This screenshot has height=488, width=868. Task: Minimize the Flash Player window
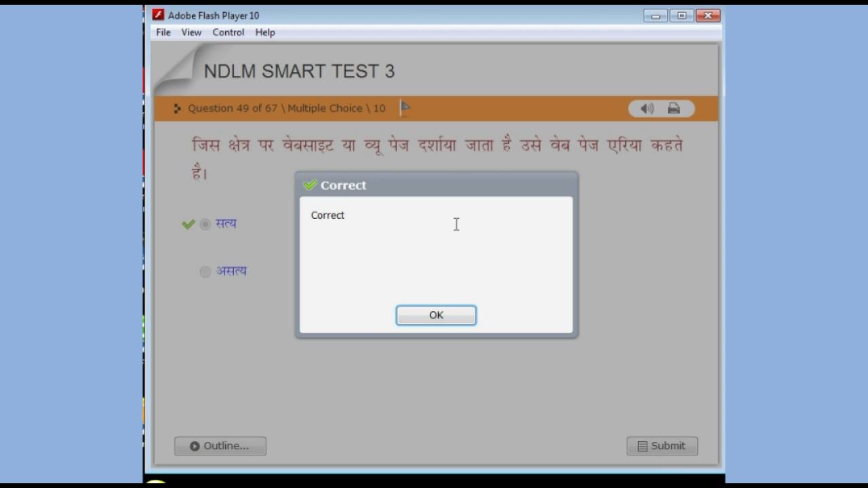(655, 15)
